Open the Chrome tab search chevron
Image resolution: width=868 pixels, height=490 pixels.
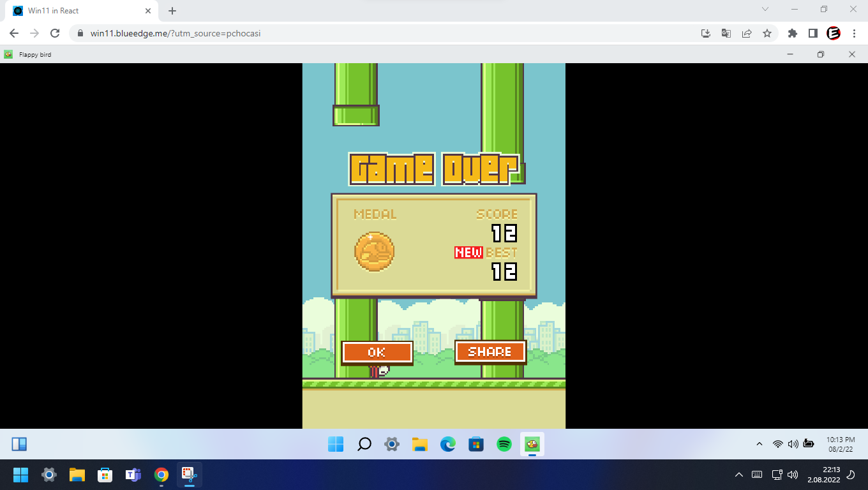[766, 10]
